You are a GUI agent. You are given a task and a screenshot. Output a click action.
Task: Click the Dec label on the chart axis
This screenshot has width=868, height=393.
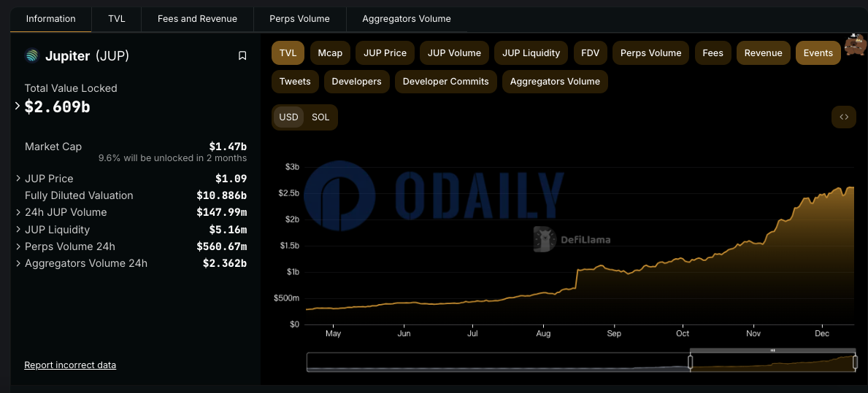(x=822, y=334)
